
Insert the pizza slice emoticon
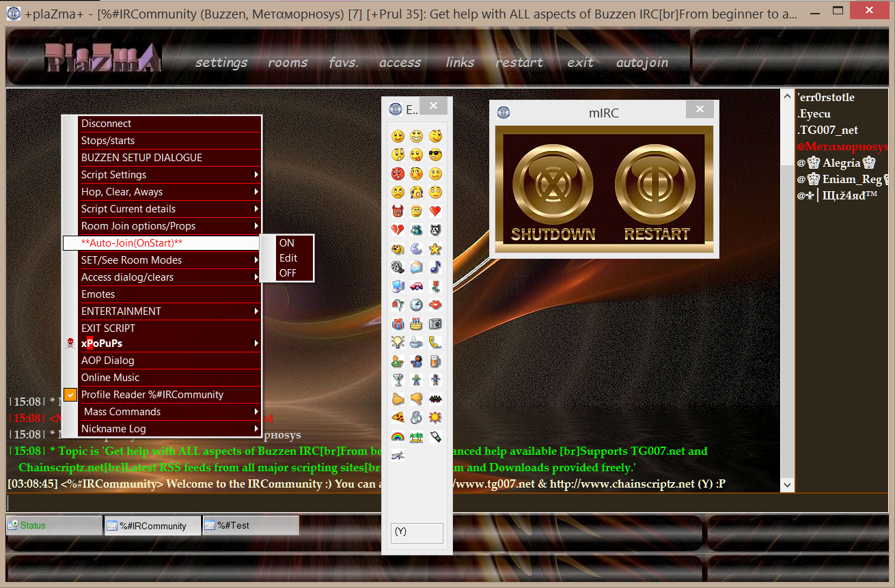point(398,417)
